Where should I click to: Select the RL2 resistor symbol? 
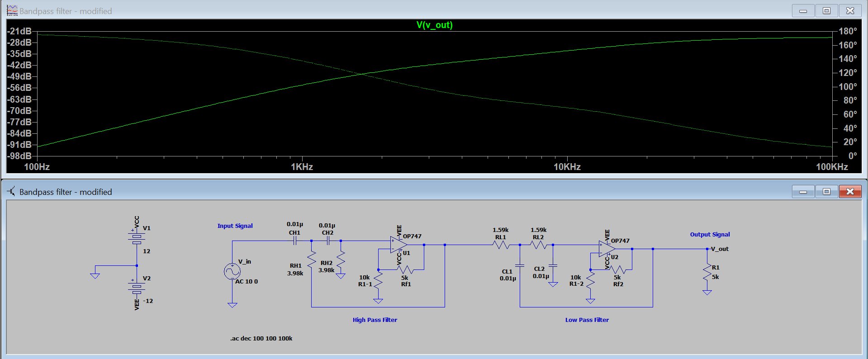(x=538, y=245)
